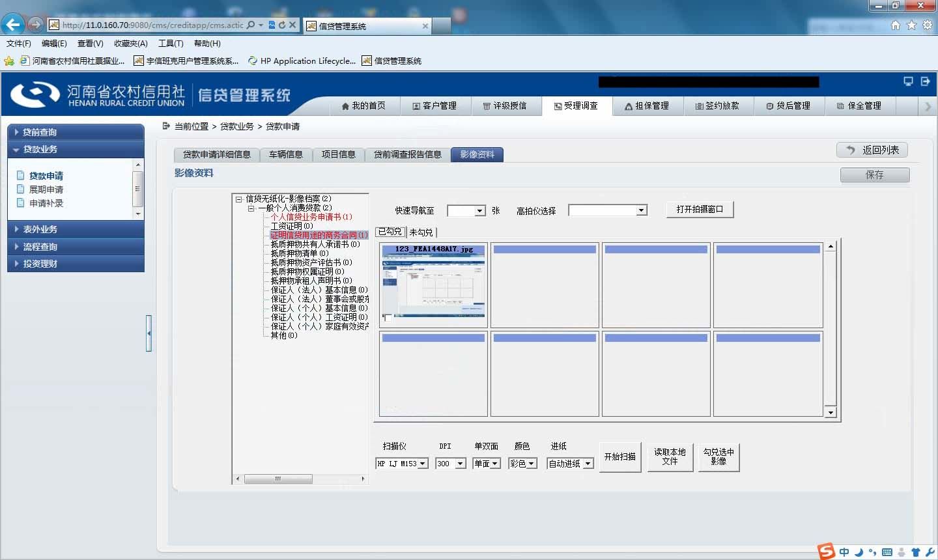This screenshot has width=938, height=560.
Task: Open the 文件(F) menu
Action: click(x=19, y=44)
